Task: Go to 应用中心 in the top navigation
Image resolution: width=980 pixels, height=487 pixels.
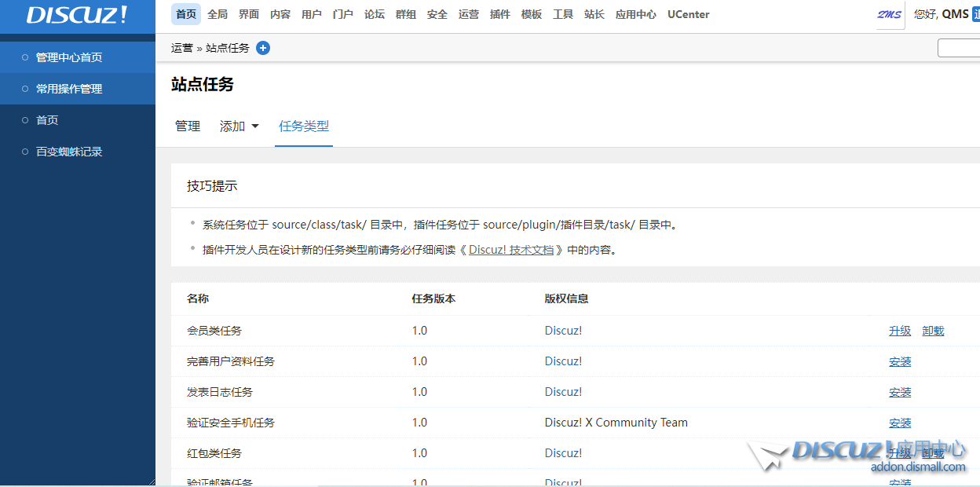Action: pyautogui.click(x=636, y=15)
